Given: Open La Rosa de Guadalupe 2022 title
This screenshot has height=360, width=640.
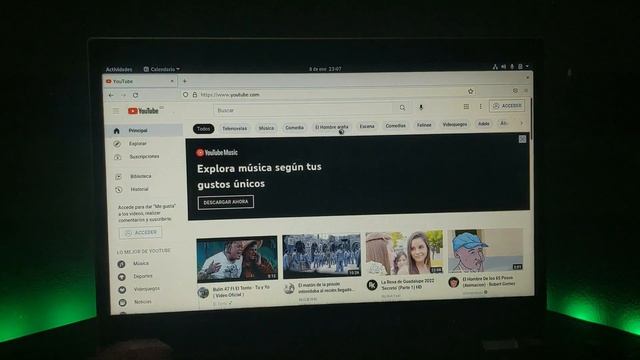Looking at the screenshot, I should tap(408, 284).
